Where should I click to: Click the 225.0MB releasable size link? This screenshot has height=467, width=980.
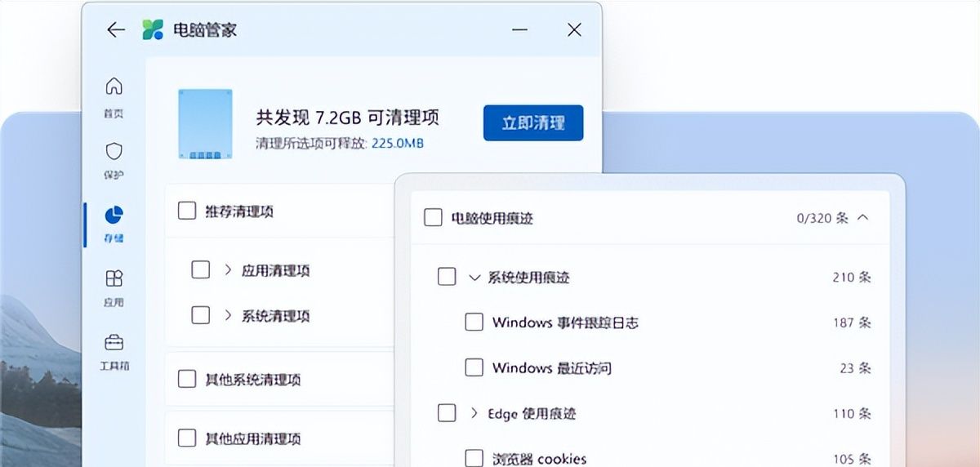[398, 143]
